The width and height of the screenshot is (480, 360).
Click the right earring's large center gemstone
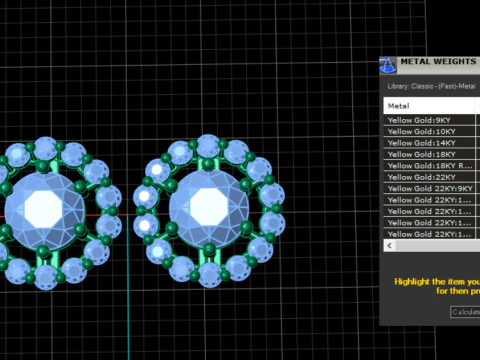pos(209,209)
